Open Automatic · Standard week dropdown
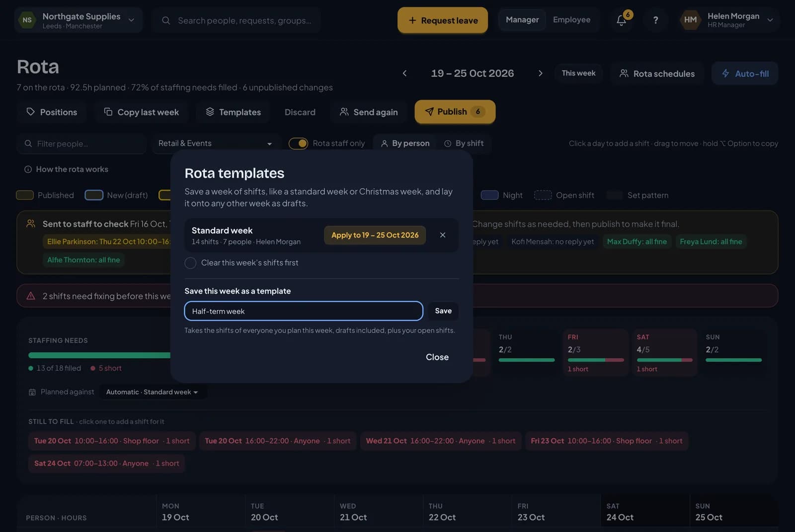The width and height of the screenshot is (795, 532). pos(153,392)
